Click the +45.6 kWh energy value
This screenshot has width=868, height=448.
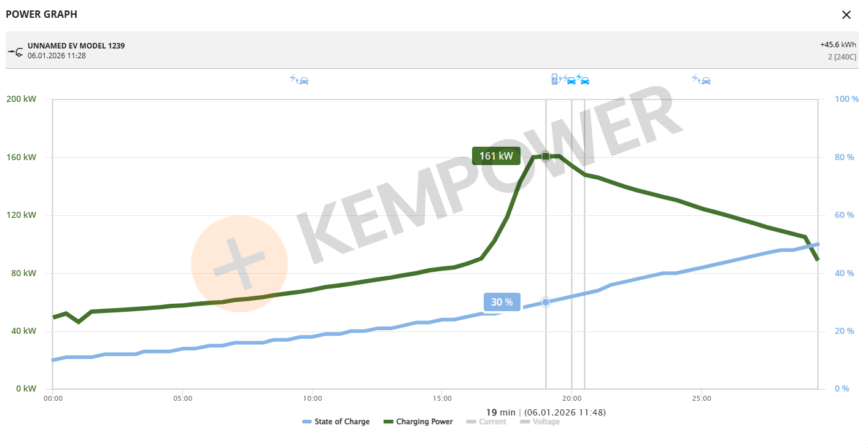[x=838, y=45]
